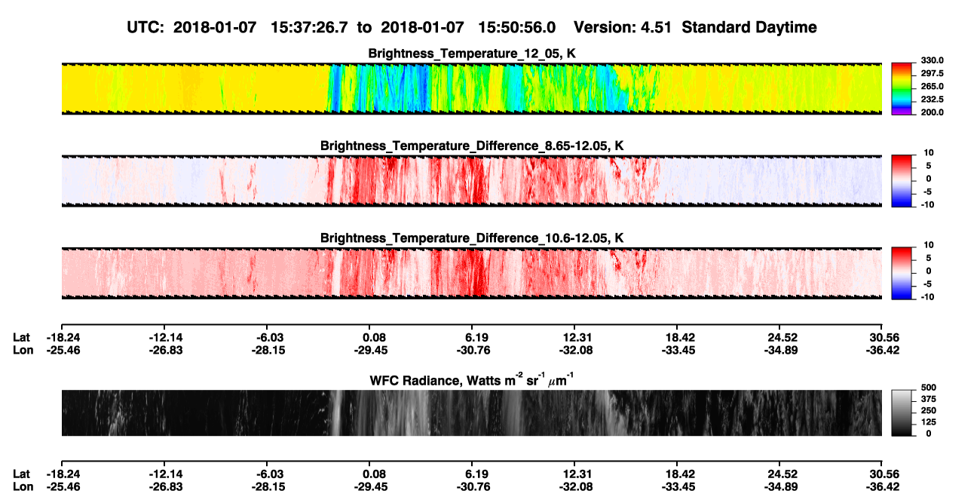
Task: Click the Brightness_Temperature_12_05, K panel title
Action: 472,54
